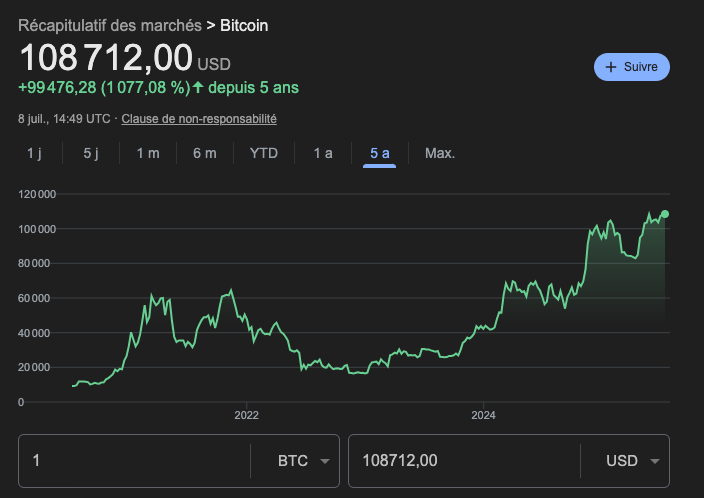Open the Récapitulatif des marchés breadcrumb
The image size is (704, 498).
point(110,26)
